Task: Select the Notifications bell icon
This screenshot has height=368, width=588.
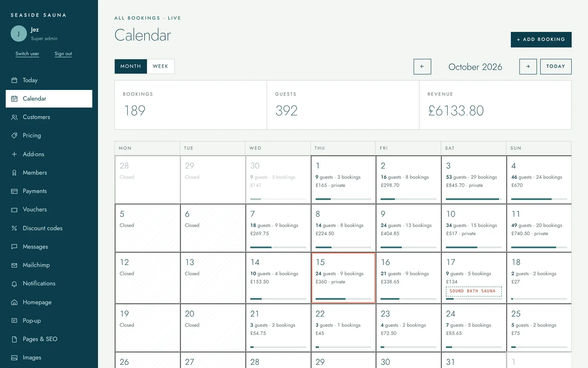Action: (14, 284)
